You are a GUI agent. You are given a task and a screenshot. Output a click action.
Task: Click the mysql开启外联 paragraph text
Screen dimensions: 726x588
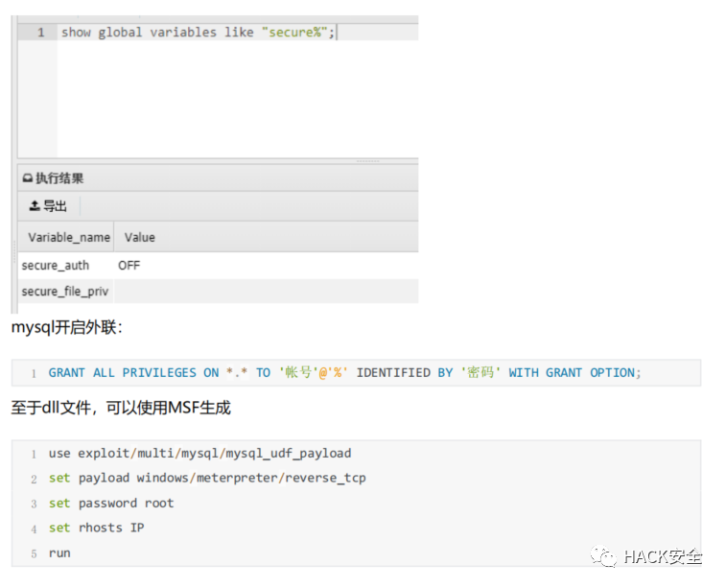point(67,327)
